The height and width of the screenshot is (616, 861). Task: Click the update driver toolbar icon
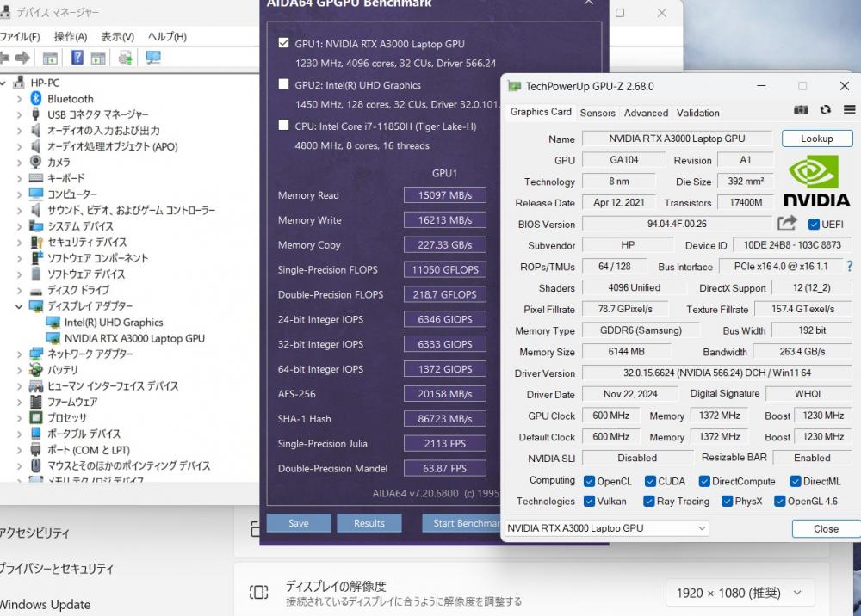(126, 58)
